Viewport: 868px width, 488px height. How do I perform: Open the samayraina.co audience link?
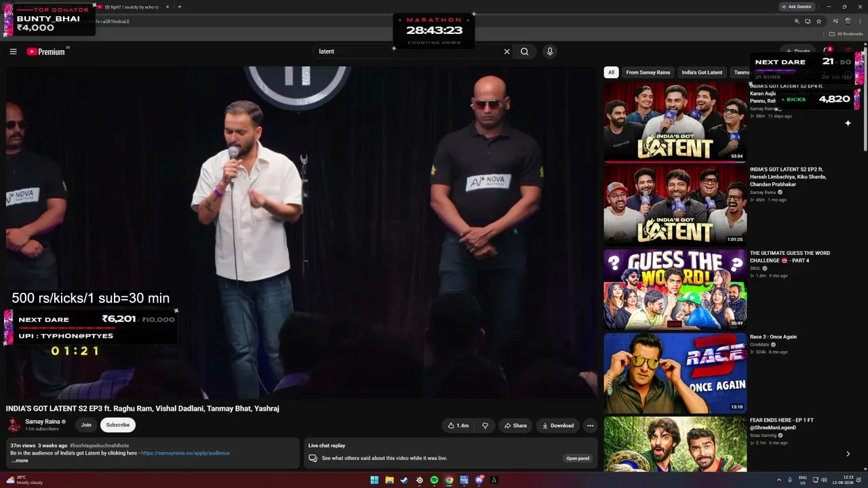pos(185,453)
